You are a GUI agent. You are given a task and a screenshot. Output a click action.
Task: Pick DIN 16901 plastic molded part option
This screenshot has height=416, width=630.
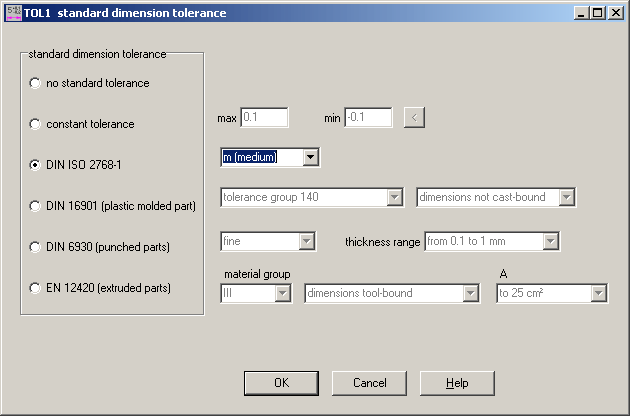coord(37,206)
